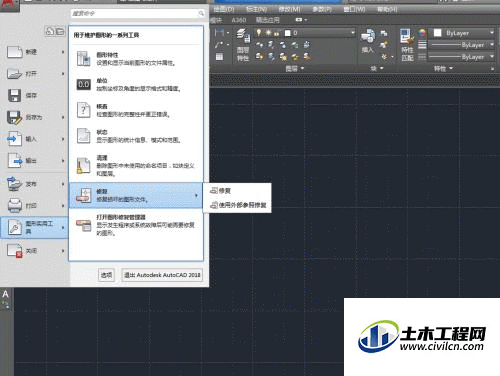Click the Options (选项) button

pyautogui.click(x=106, y=275)
